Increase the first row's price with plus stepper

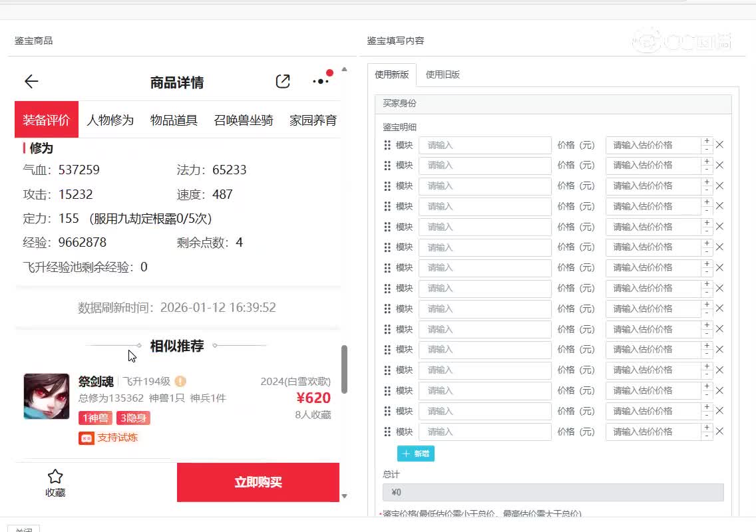[707, 141]
